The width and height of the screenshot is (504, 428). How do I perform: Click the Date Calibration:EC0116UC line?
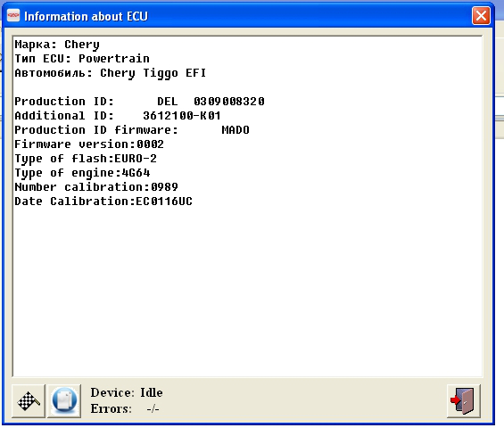pos(103,202)
